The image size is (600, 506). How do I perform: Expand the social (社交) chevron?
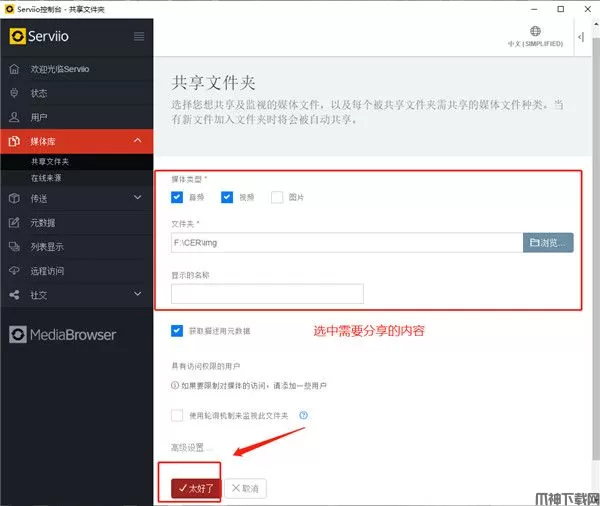138,294
